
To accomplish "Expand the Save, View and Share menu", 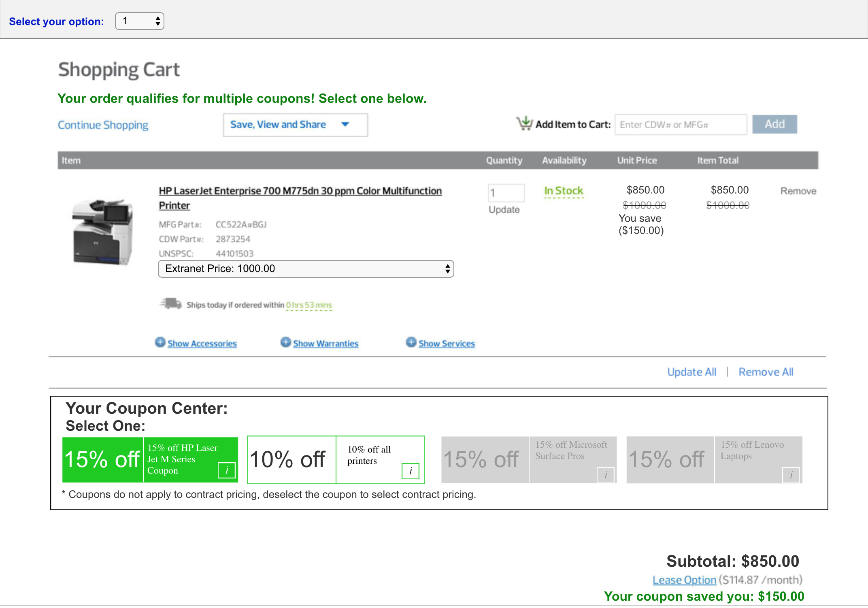I will pos(295,125).
